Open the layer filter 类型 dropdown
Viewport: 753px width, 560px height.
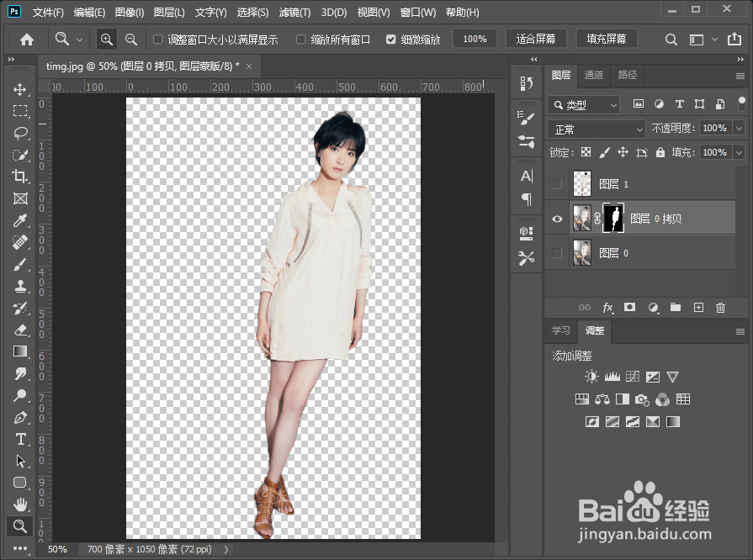click(584, 104)
